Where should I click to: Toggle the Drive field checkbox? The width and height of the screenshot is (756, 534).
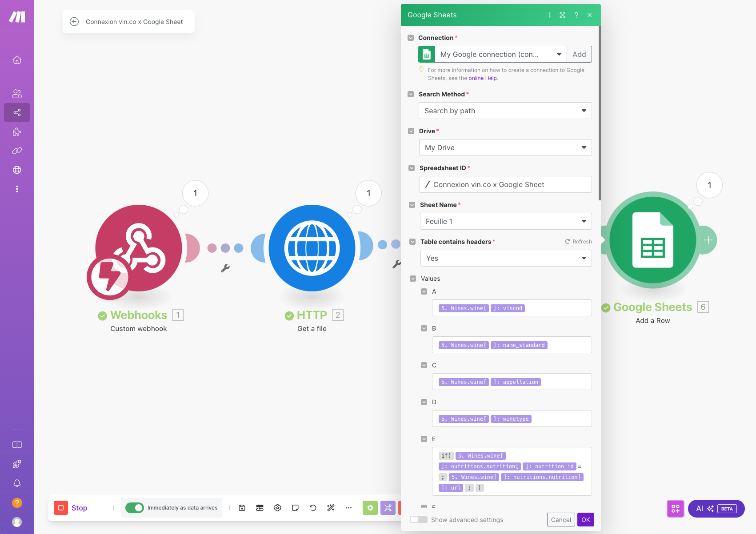411,131
